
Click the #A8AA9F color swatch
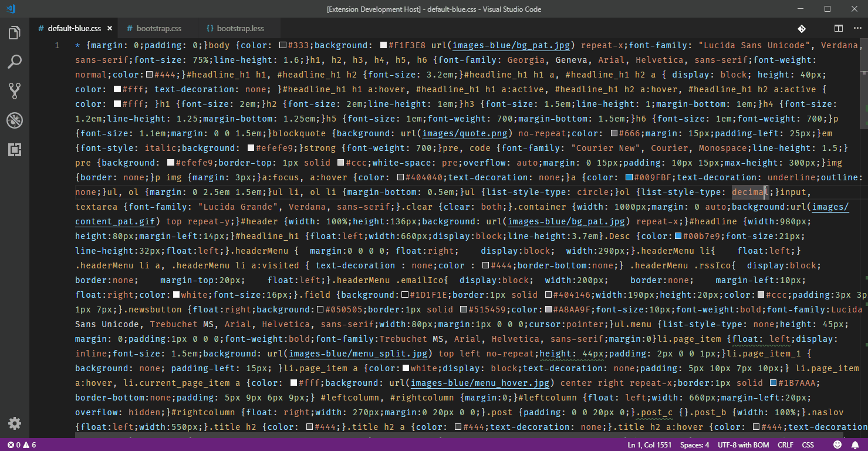pos(549,309)
